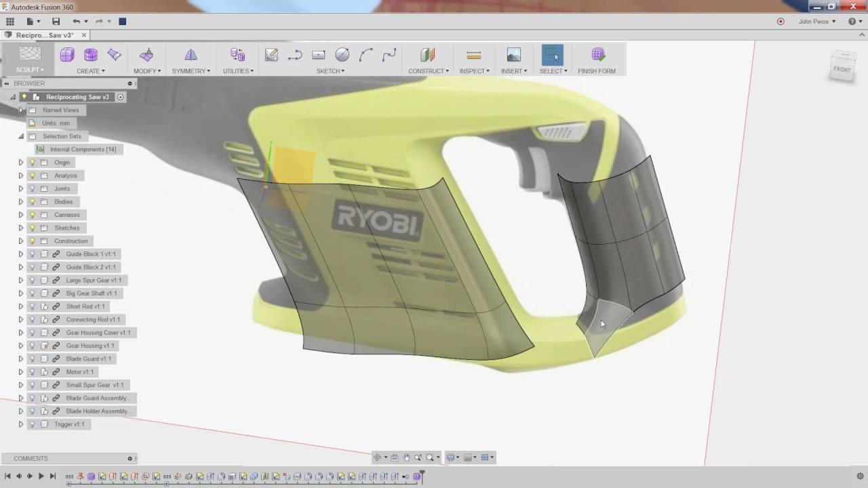Select the Reciprocating Saw v3 document tab
Image resolution: width=868 pixels, height=488 pixels.
tap(44, 35)
